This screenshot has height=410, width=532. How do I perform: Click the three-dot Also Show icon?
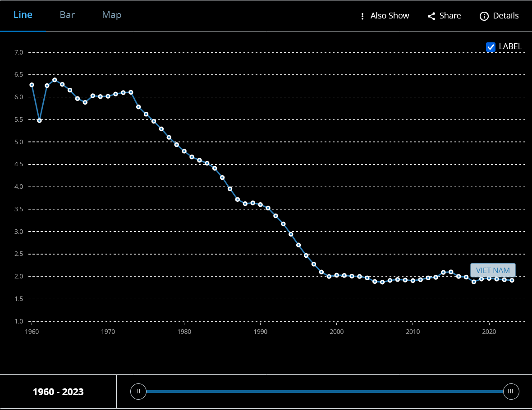click(362, 16)
